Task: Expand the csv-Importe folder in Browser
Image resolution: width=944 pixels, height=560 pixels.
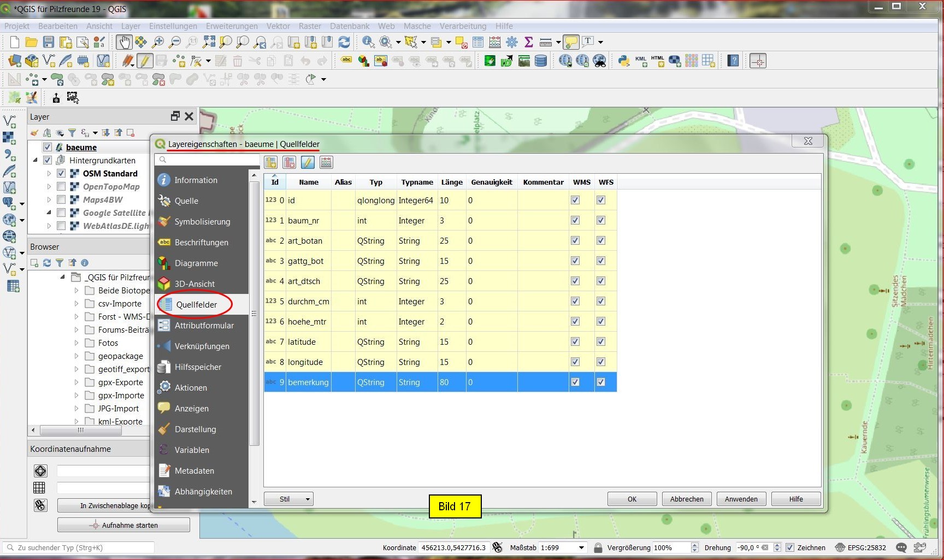Action: point(76,304)
